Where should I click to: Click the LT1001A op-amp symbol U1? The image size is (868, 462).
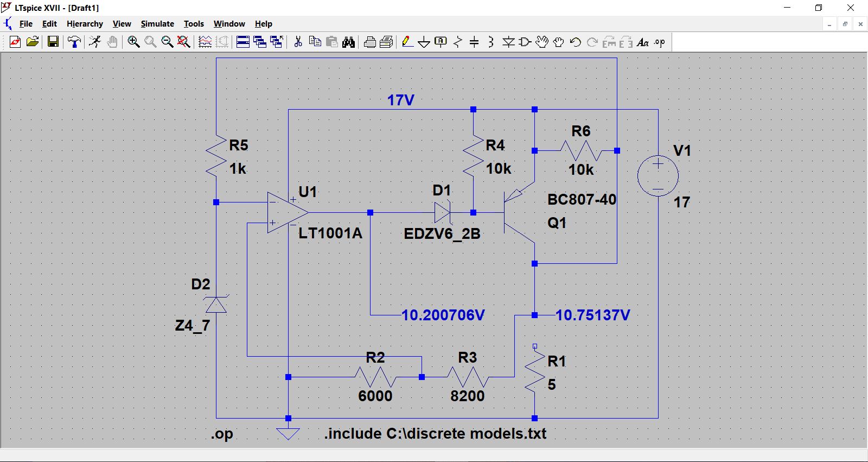pyautogui.click(x=288, y=212)
